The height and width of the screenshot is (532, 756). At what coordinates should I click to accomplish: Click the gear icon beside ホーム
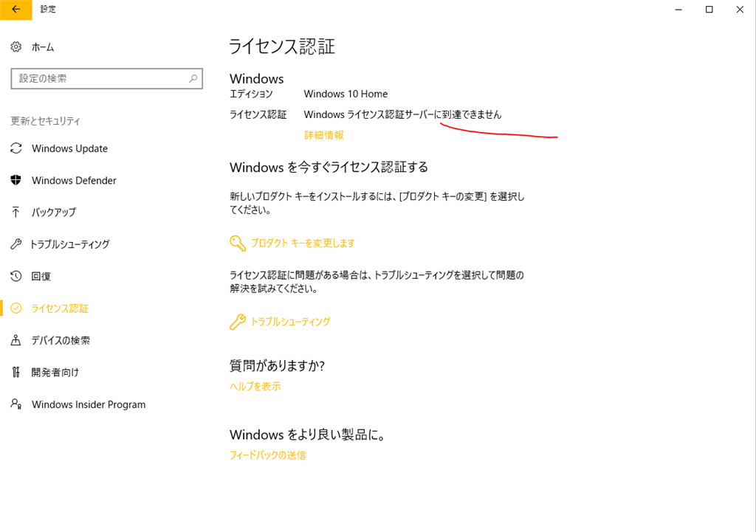tap(16, 46)
